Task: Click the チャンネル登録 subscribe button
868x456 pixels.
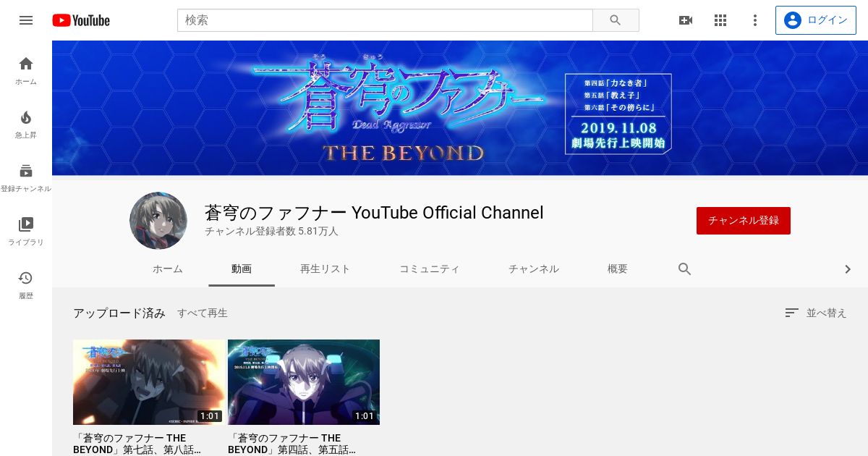Action: 744,221
